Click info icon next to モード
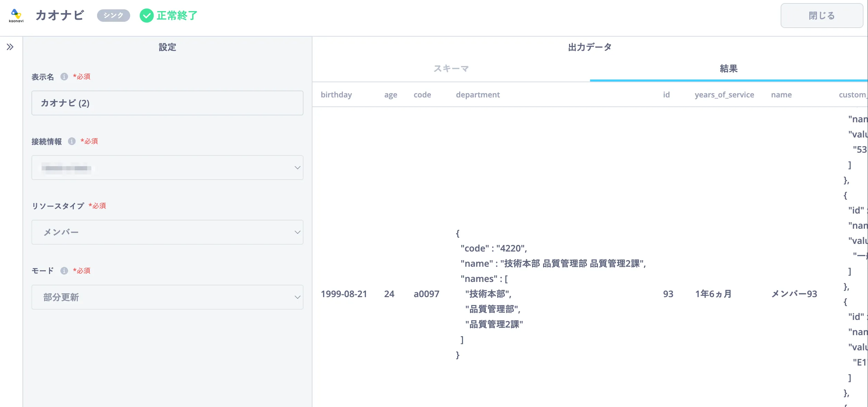 point(64,271)
